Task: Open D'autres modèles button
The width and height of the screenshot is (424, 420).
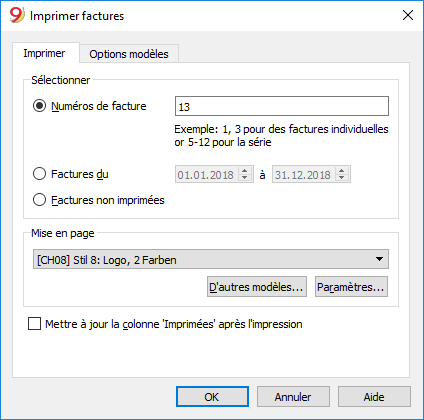Action: pos(257,287)
